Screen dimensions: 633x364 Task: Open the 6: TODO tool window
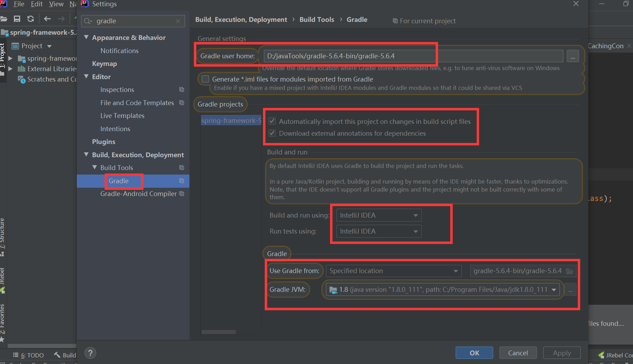pos(28,355)
